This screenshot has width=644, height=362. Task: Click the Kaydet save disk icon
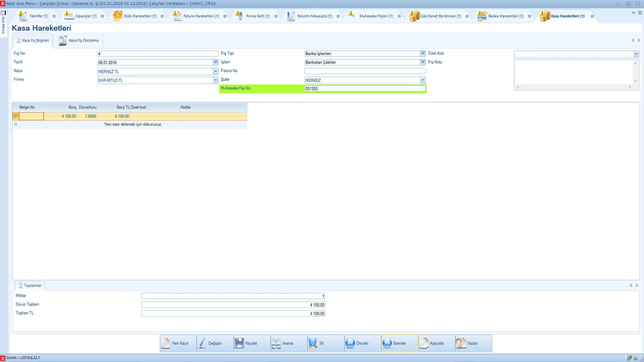tap(239, 343)
